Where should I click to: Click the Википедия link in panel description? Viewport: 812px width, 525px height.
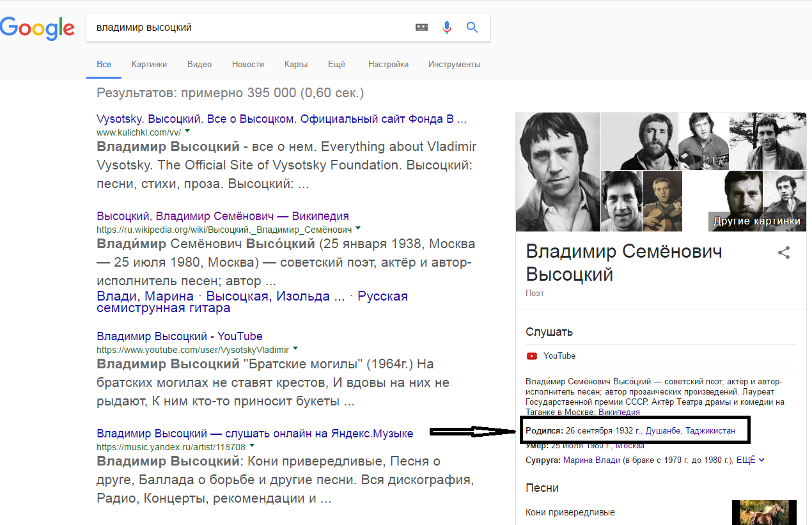coord(619,412)
